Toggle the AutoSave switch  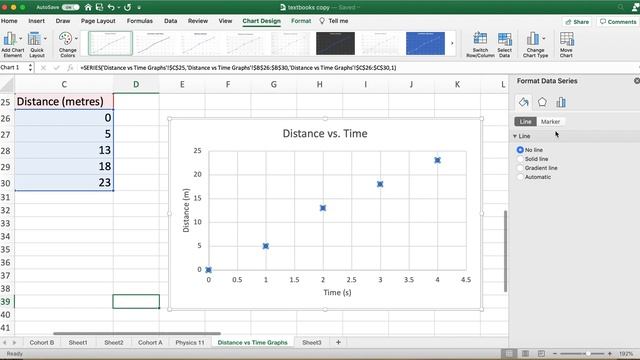click(x=70, y=7)
